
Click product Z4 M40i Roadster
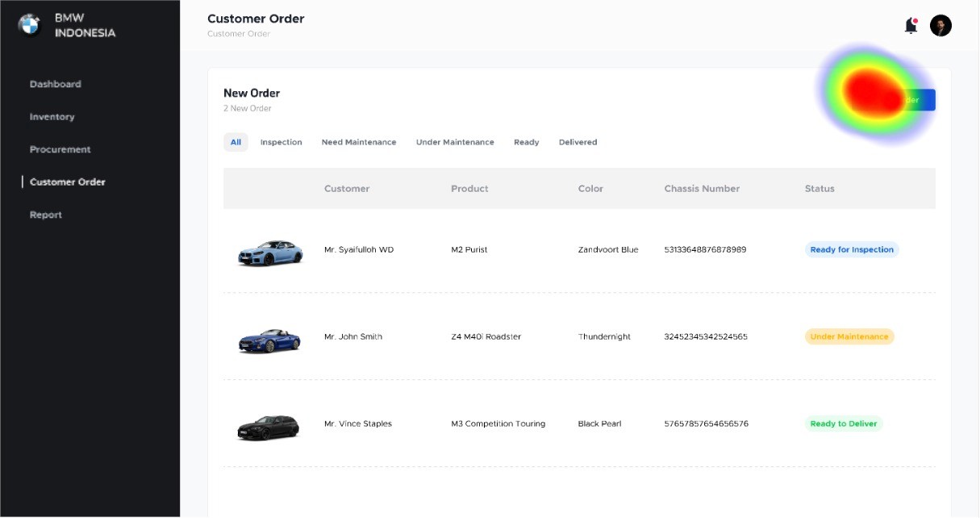coord(486,337)
